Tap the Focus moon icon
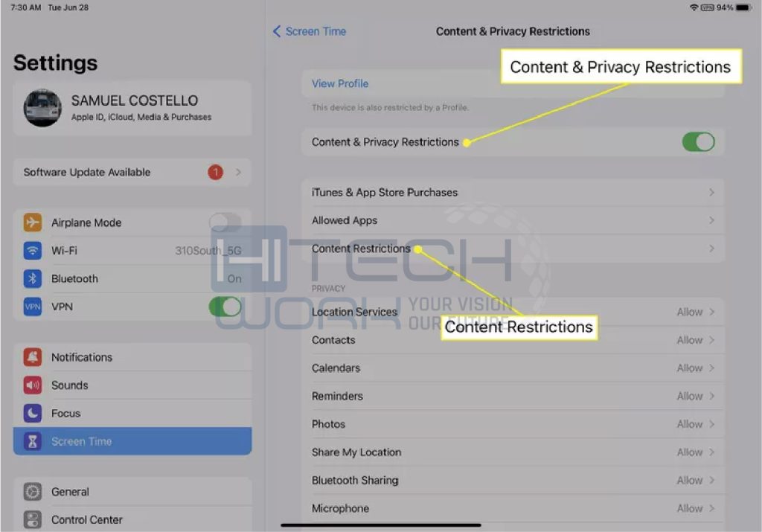The height and width of the screenshot is (532, 762). pos(33,414)
